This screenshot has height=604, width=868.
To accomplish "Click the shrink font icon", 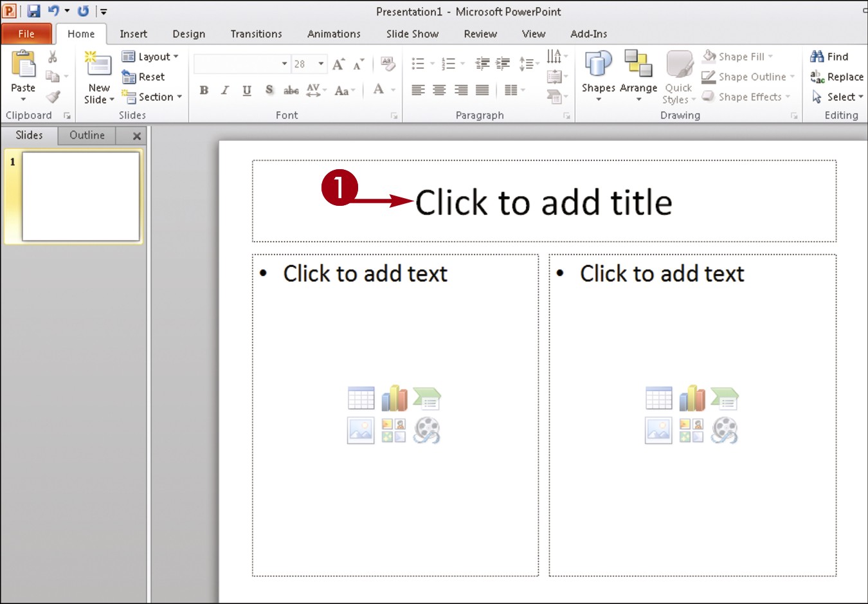I will click(358, 64).
